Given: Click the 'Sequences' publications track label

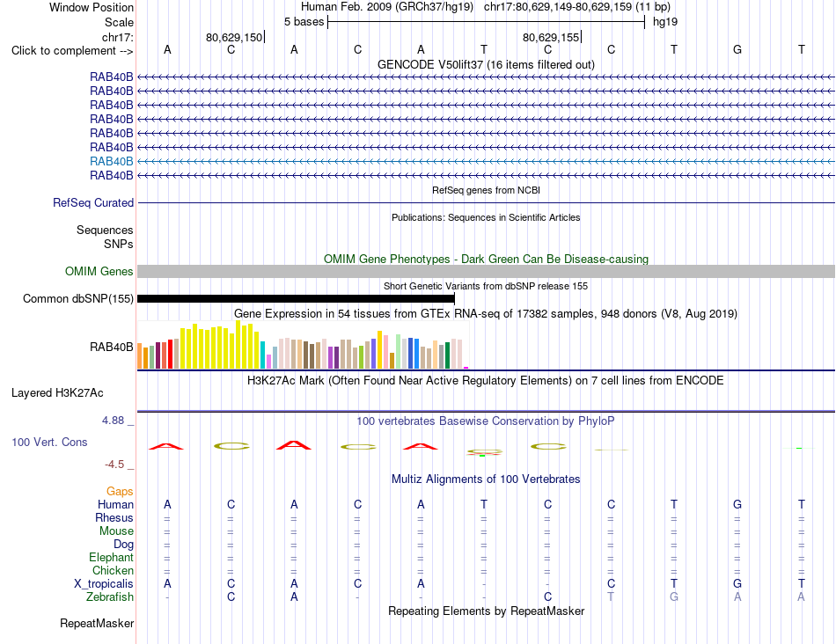Looking at the screenshot, I should (x=105, y=230).
